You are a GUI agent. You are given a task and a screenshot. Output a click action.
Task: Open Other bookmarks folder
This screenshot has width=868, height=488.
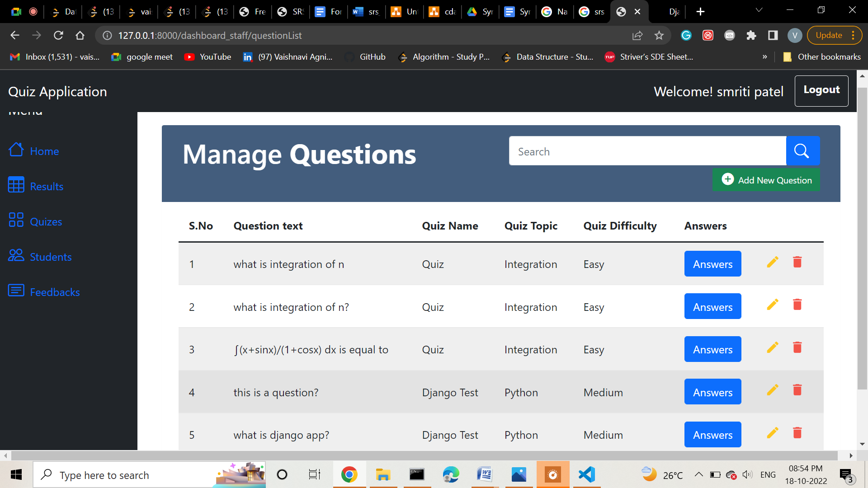pyautogui.click(x=821, y=57)
